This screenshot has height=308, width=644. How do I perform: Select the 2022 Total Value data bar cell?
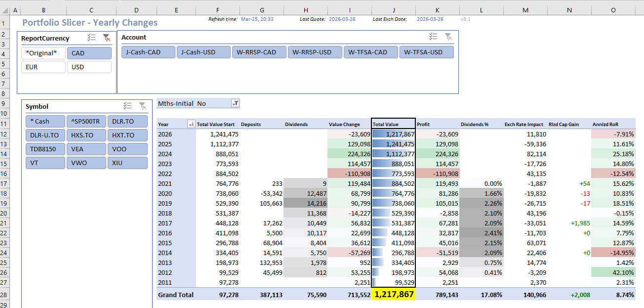click(x=394, y=174)
